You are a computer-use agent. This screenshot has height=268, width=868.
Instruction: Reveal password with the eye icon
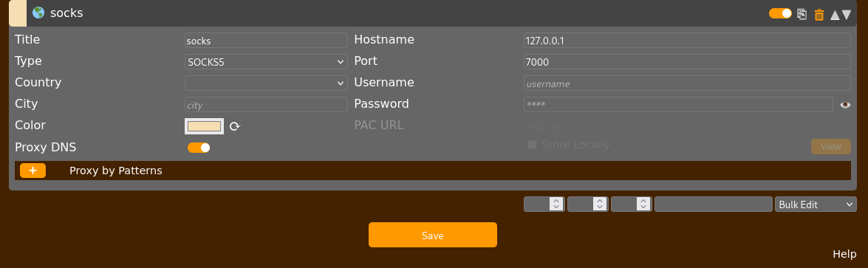[845, 105]
